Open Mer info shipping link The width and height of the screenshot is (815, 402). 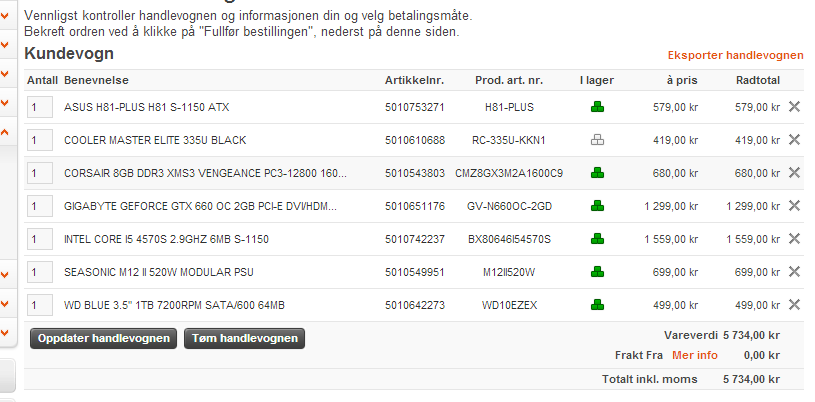click(x=695, y=355)
